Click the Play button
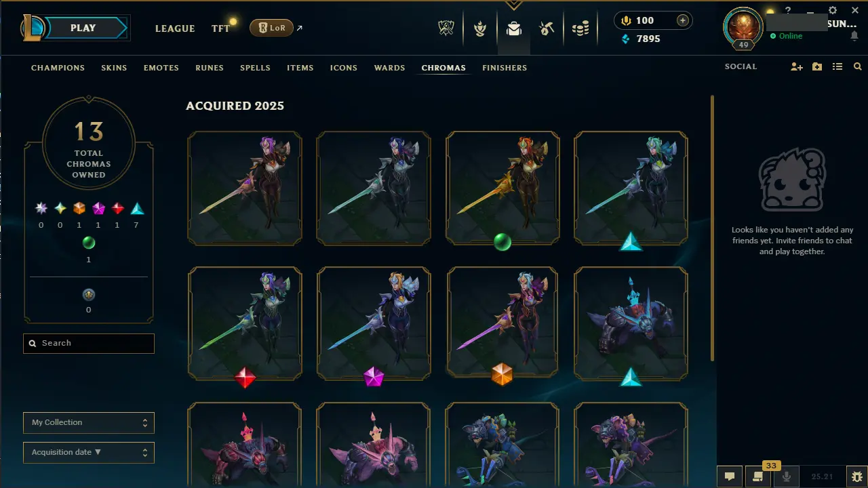The height and width of the screenshot is (488, 868). pyautogui.click(x=83, y=28)
